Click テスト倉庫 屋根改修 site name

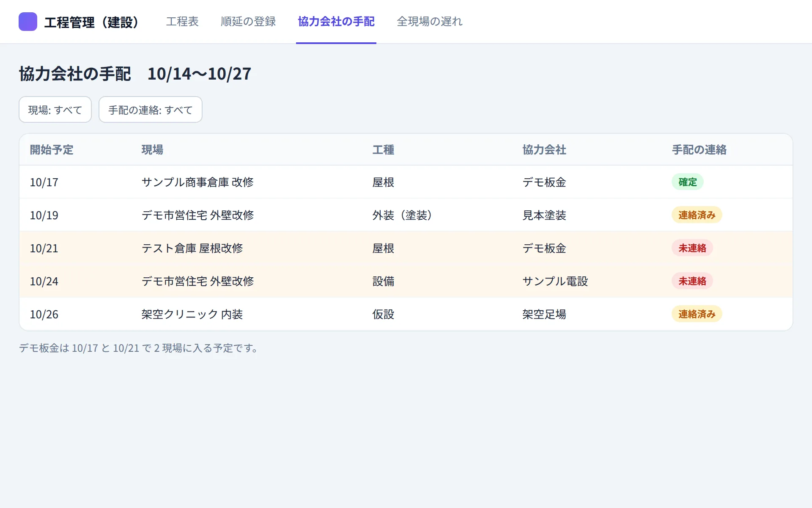(192, 248)
